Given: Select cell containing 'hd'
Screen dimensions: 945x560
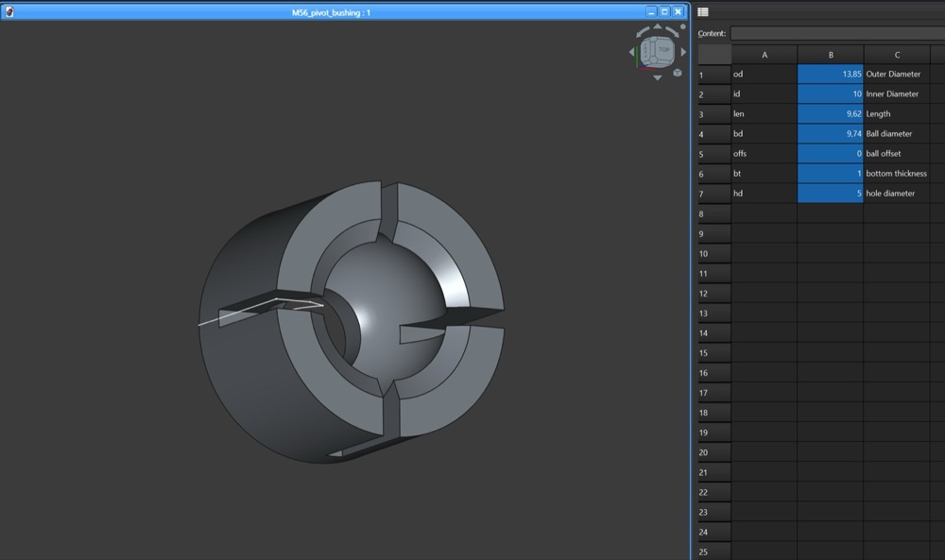Looking at the screenshot, I should coord(765,194).
